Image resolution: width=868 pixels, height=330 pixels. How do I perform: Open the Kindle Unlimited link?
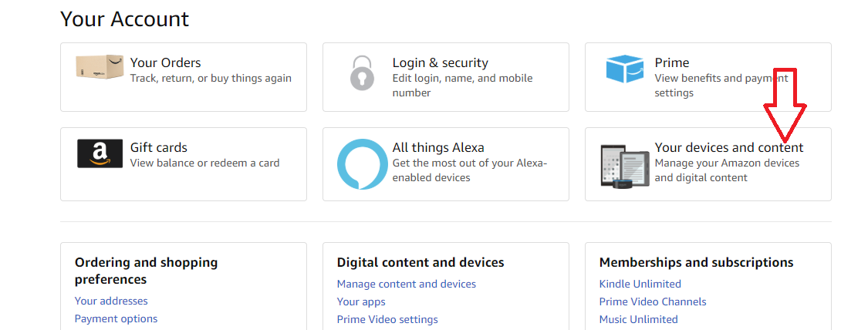coord(640,284)
